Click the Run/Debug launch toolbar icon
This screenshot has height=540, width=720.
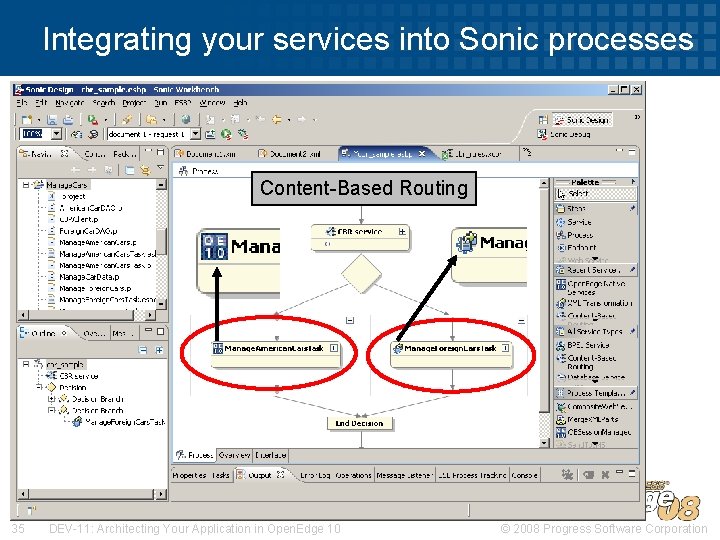click(x=93, y=120)
